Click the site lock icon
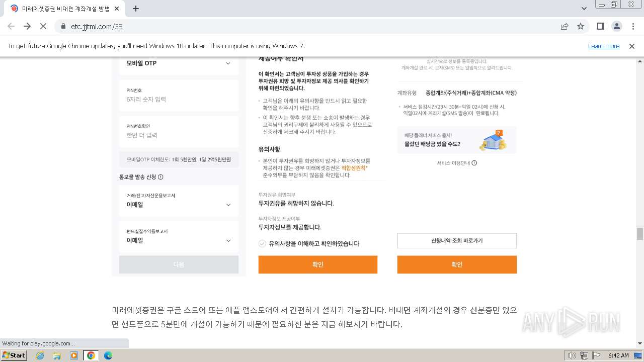The width and height of the screenshot is (644, 362). click(x=63, y=26)
